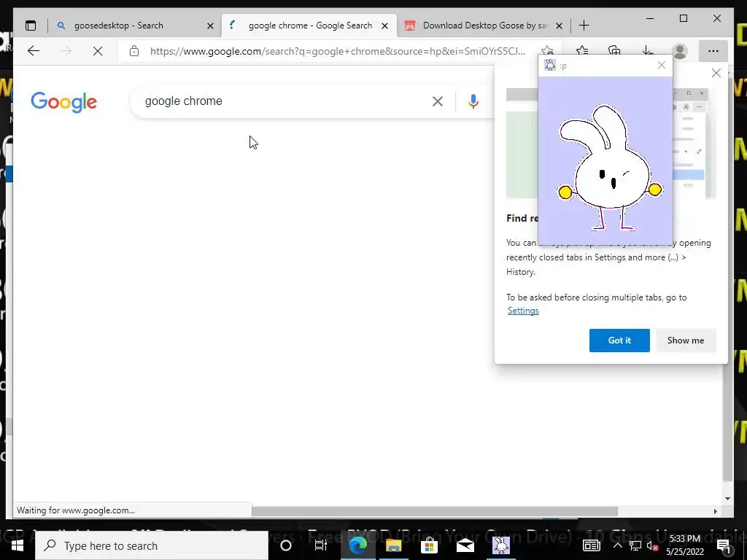747x560 pixels.
Task: Open the network status tray icon
Action: (635, 545)
